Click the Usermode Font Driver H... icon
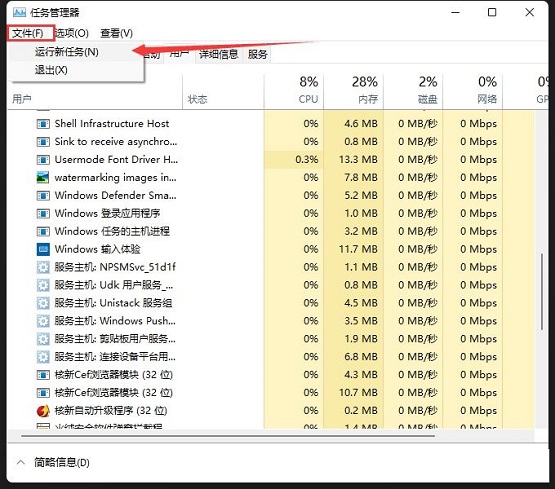The width and height of the screenshot is (555, 489). tap(43, 160)
